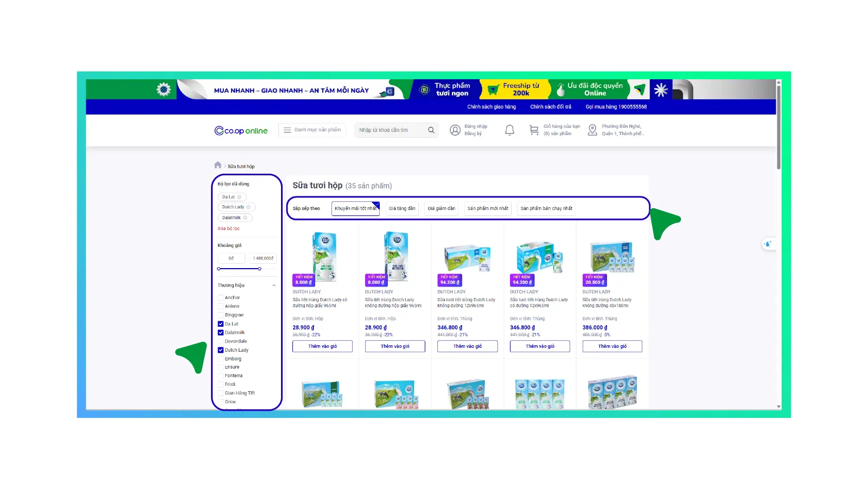
Task: Collapse the Thương hiệu filter section
Action: [274, 285]
